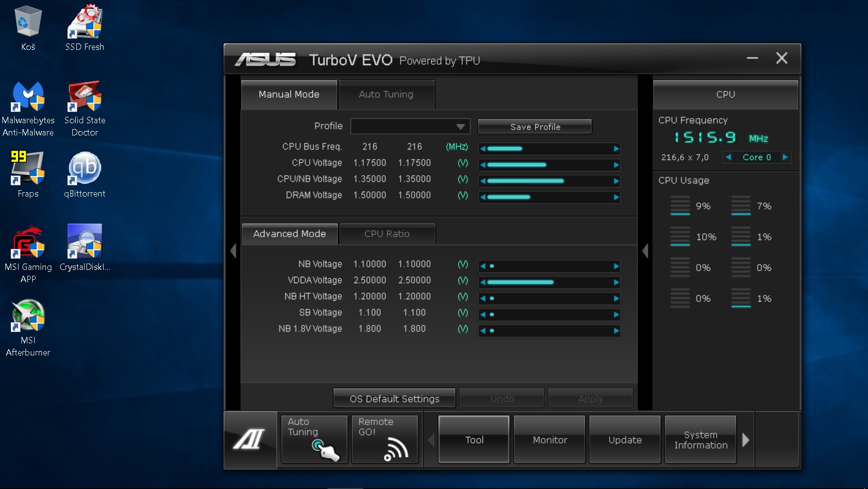
Task: Open qBittorrent from the desktop
Action: 85,174
